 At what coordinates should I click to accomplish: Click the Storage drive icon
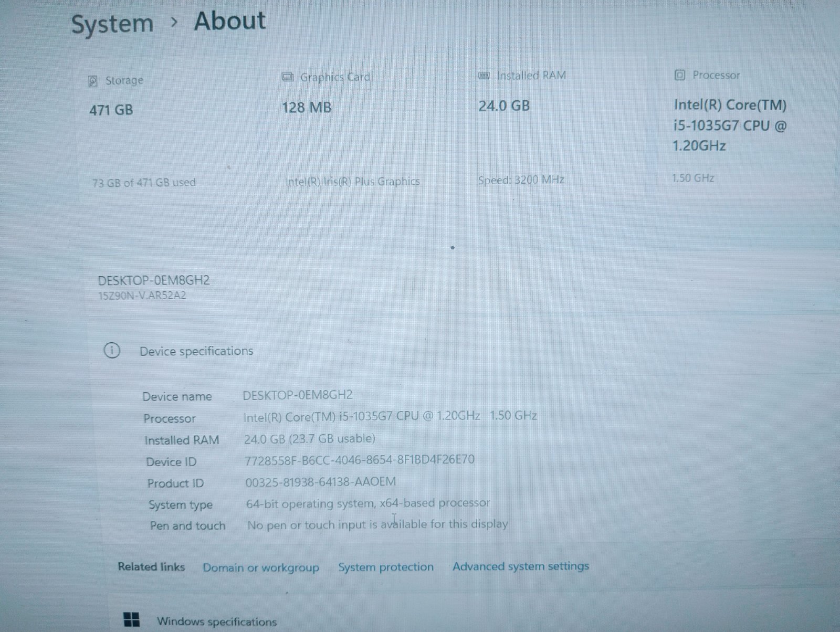pyautogui.click(x=93, y=81)
